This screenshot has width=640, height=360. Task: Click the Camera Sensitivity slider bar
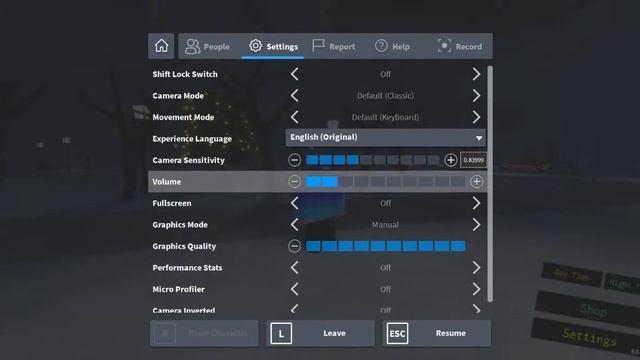[373, 160]
